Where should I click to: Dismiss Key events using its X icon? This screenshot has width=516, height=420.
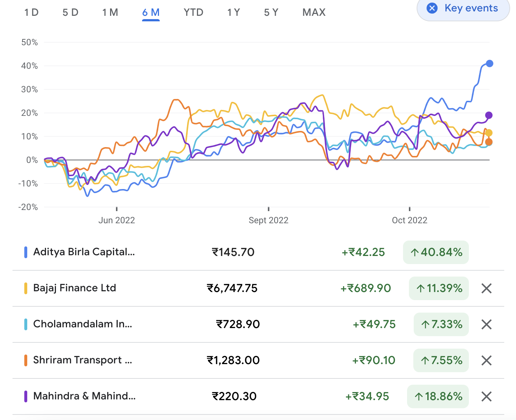pos(432,8)
